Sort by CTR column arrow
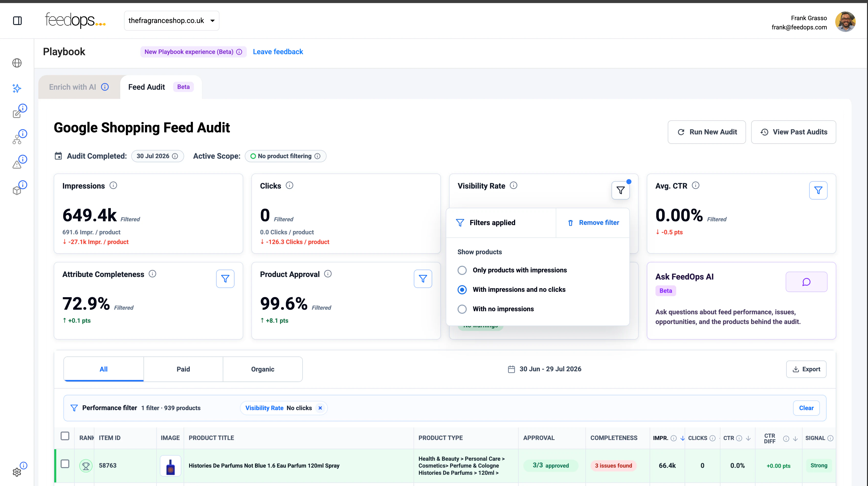The image size is (868, 486). [x=748, y=438]
